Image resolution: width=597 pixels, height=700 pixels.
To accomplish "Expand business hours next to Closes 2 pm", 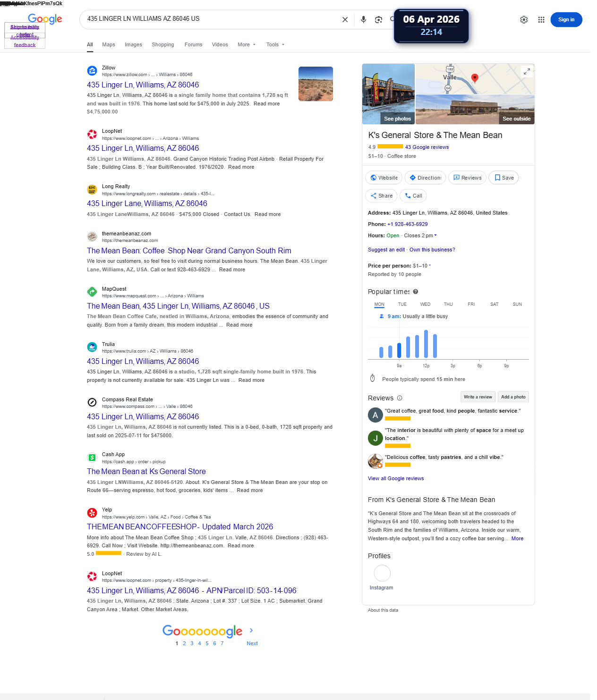I will 435,235.
